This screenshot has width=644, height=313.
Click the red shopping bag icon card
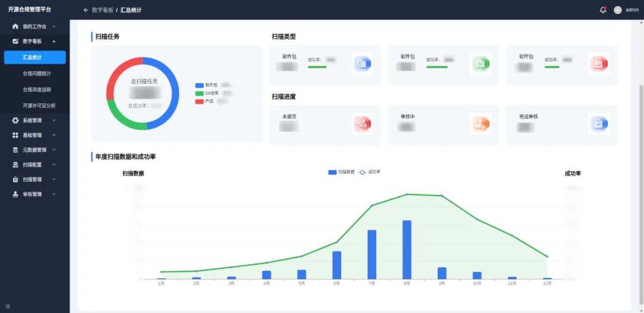point(599,64)
